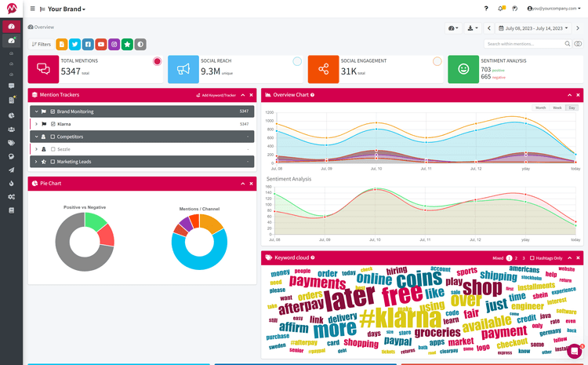Filter by the green star reviews icon
Screen dimensions: 588x365
tap(128, 44)
